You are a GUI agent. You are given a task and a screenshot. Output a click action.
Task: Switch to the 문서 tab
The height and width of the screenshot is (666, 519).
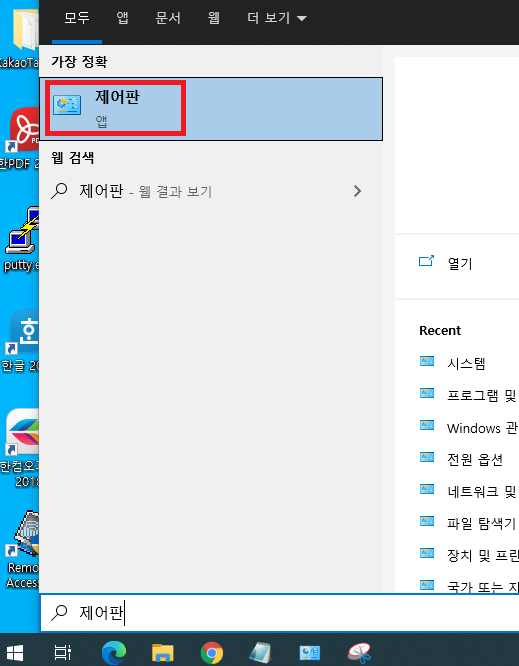(x=168, y=18)
